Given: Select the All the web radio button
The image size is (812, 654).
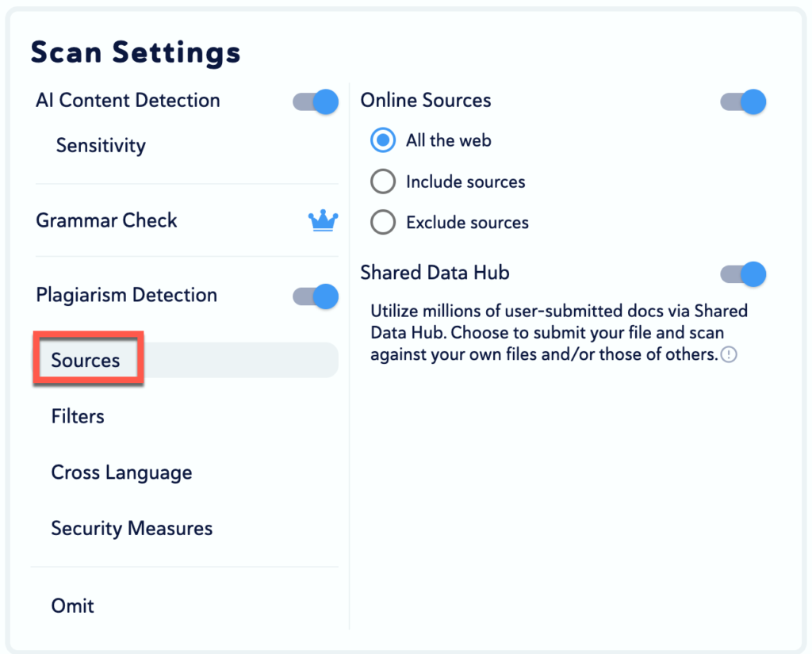Looking at the screenshot, I should pos(383,141).
